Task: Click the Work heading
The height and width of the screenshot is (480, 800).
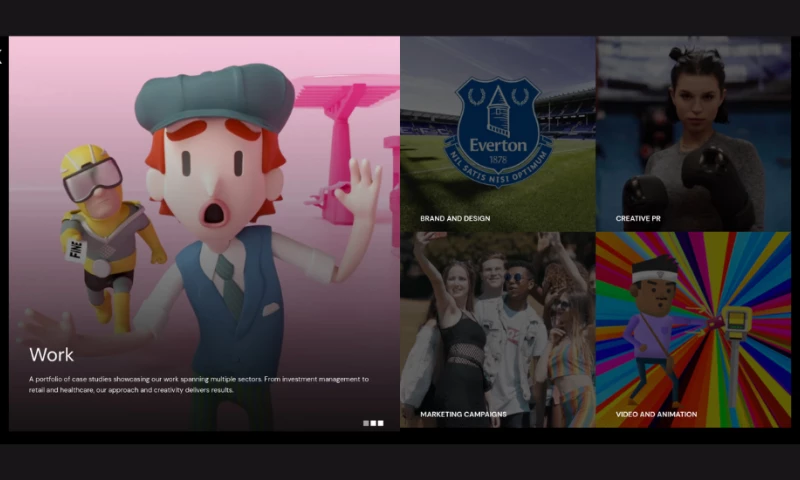Action: (51, 355)
